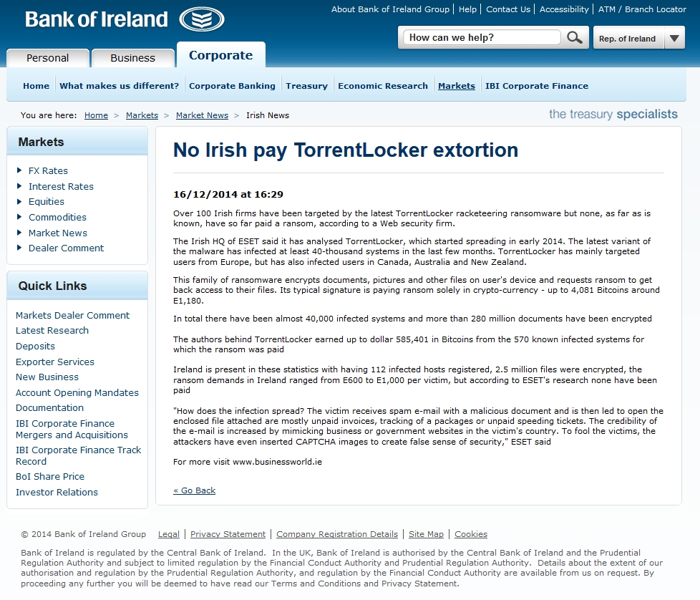The height and width of the screenshot is (600, 700).
Task: Expand the FX Rates arrow in Markets
Action: tap(20, 171)
